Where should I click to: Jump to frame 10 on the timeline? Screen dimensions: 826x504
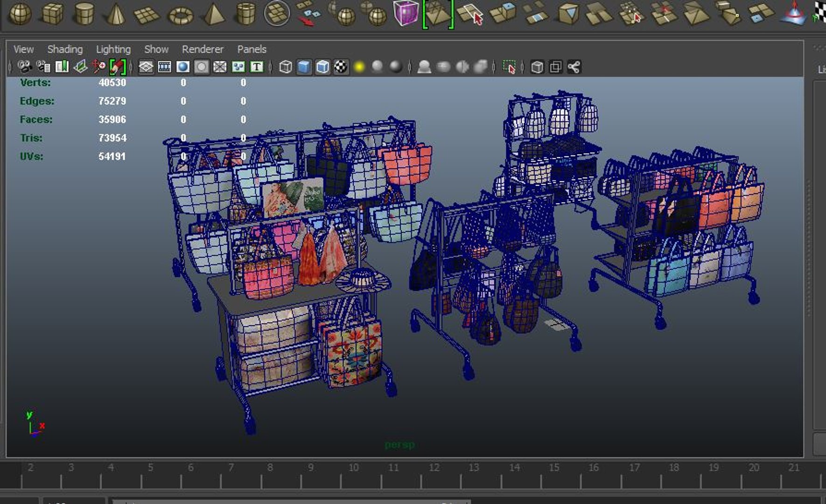[x=354, y=467]
